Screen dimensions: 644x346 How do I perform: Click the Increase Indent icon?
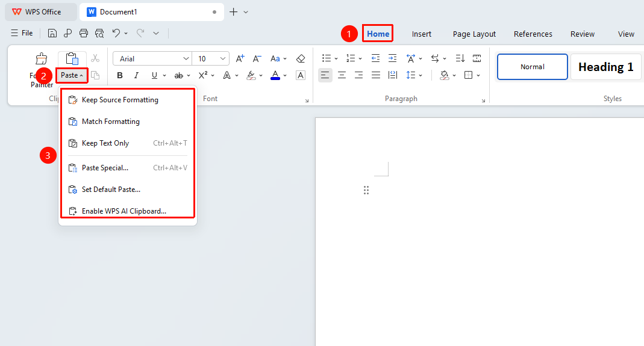392,58
